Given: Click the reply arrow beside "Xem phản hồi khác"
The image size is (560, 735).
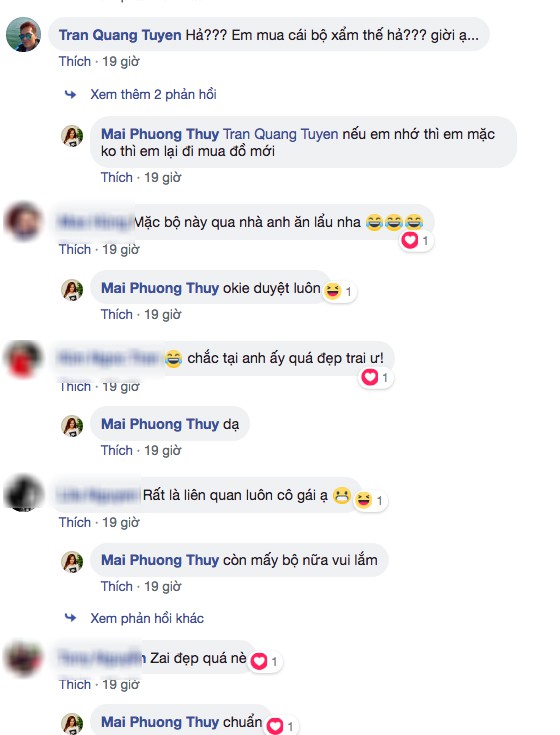Looking at the screenshot, I should coord(70,618).
